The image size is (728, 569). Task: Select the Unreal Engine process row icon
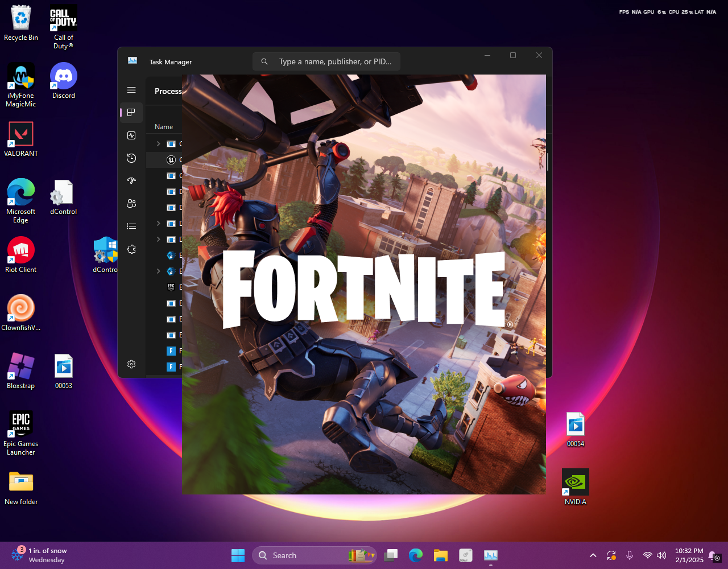point(171,160)
